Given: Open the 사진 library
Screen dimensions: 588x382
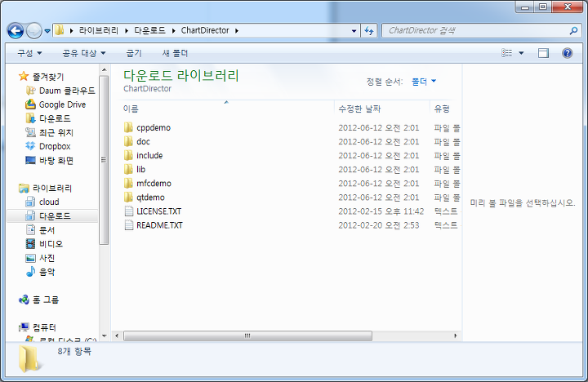Looking at the screenshot, I should [40, 258].
